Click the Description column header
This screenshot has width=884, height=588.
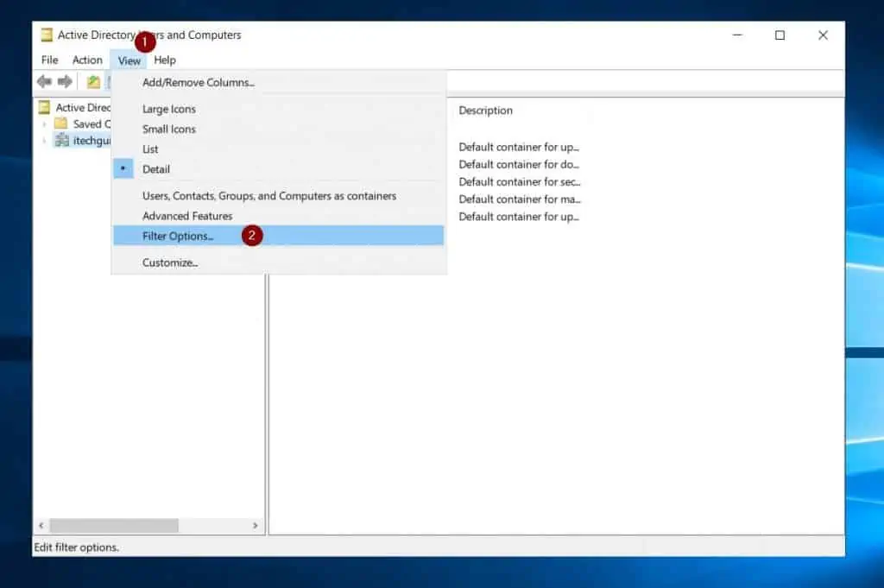click(485, 111)
